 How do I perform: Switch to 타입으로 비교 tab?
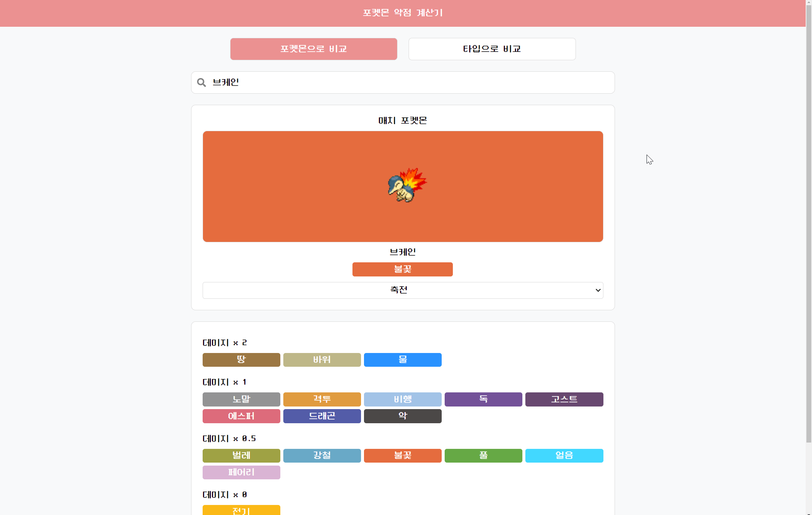tap(492, 49)
